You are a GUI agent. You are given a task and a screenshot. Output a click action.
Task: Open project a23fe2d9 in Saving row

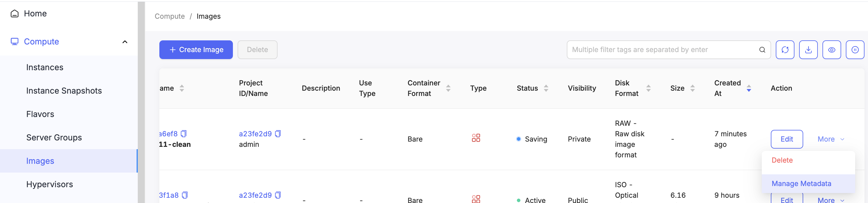click(x=255, y=134)
